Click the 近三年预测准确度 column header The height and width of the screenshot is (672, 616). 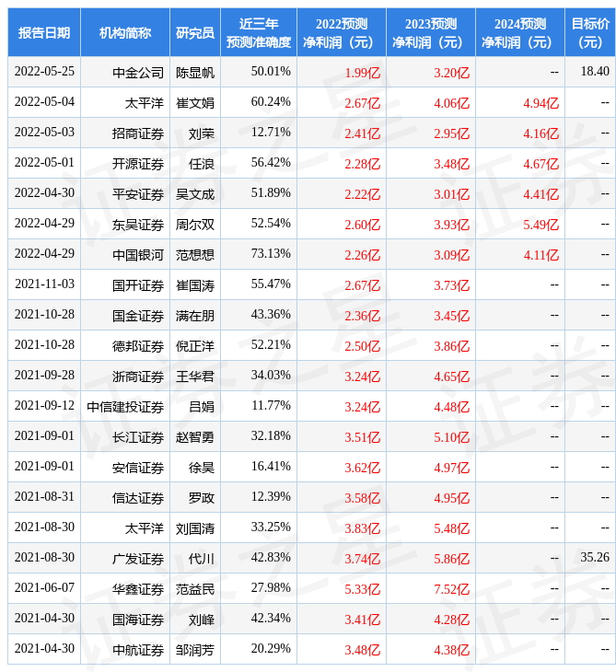[259, 32]
